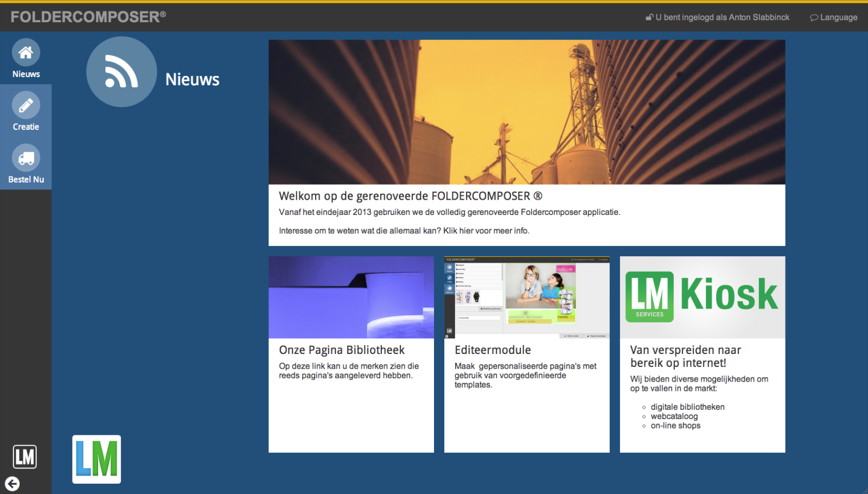Screen dimensions: 868x494
Task: Click the large RSS feed icon
Action: (x=122, y=72)
